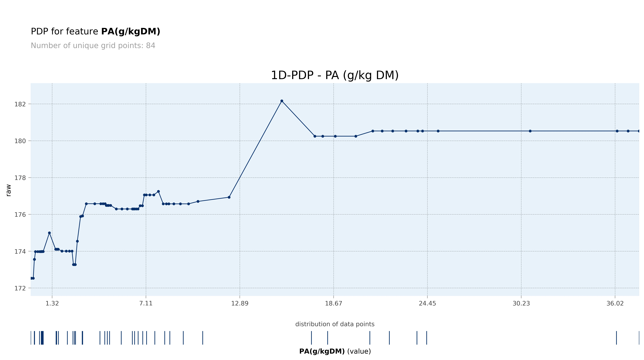The width and height of the screenshot is (644, 360).
Task: Click the local peak point at 175
Action: [x=49, y=233]
